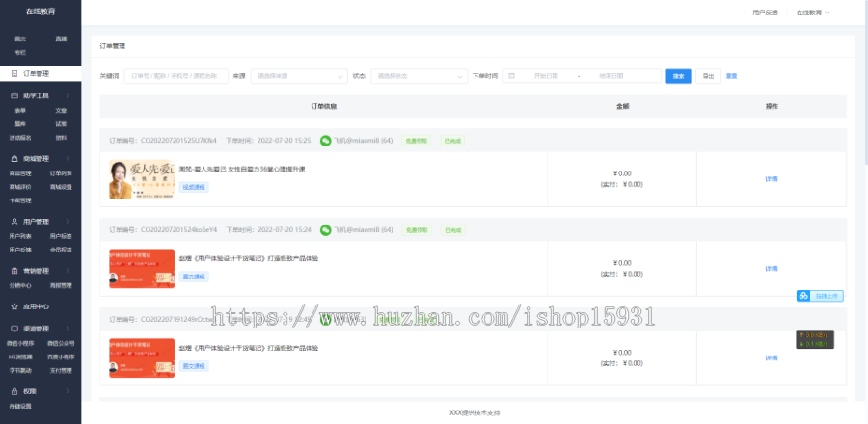Viewport: 868px width, 424px height.
Task: Open 百度小程序 in the sidebar
Action: (61, 358)
